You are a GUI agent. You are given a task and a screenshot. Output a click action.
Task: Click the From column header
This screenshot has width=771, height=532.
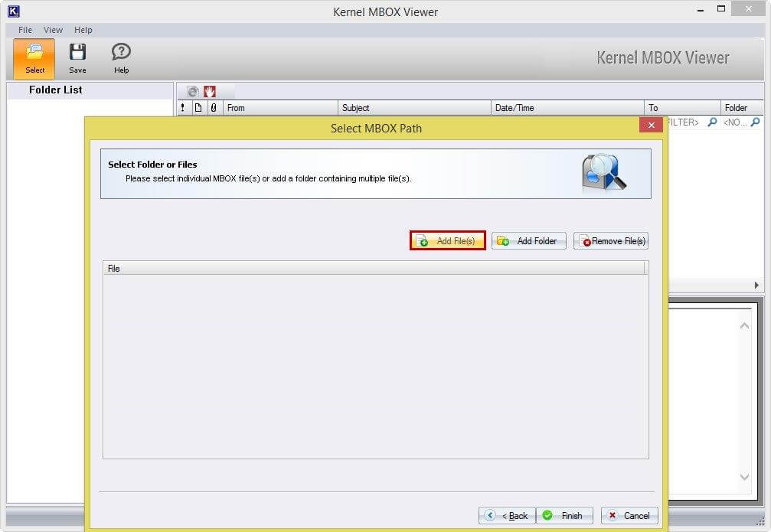[x=280, y=108]
